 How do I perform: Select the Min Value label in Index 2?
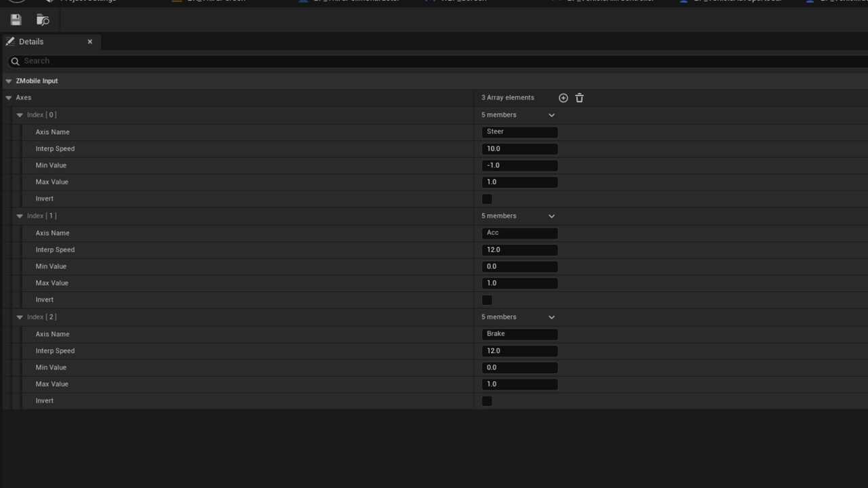coord(51,367)
